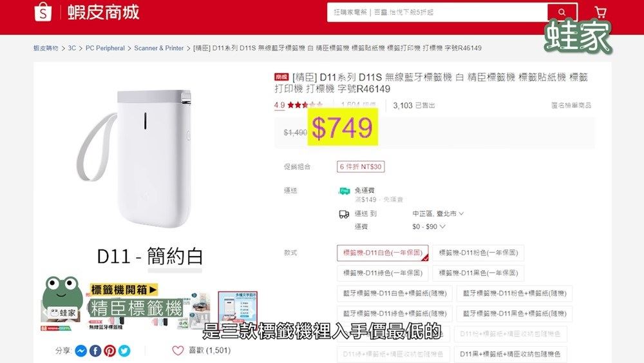Share via Pinterest icon
644x363 pixels.
(109, 351)
